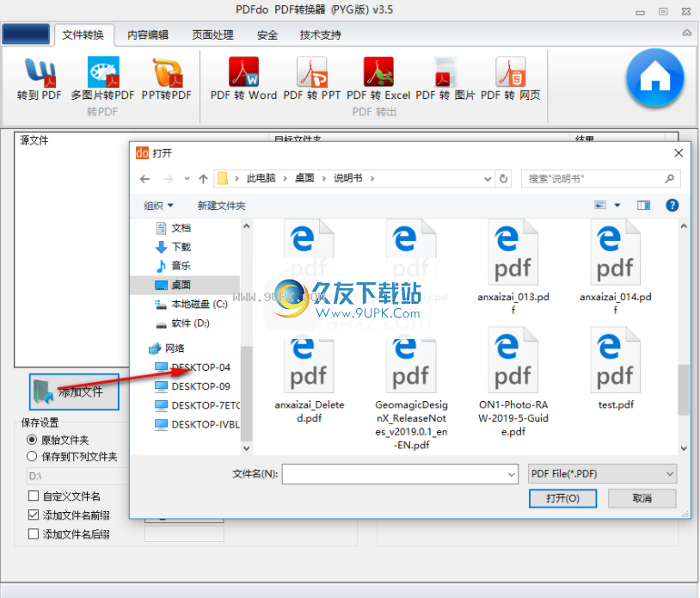Select file anxaizai_Deleted.pdf

tap(309, 375)
